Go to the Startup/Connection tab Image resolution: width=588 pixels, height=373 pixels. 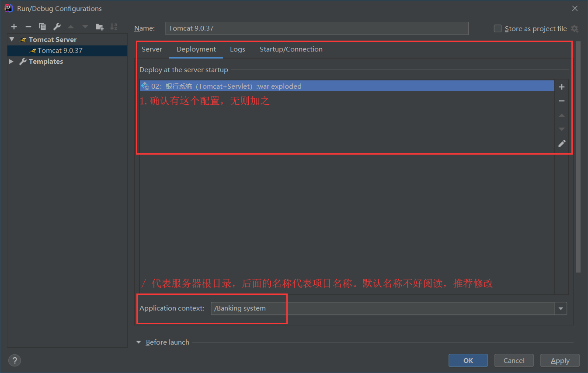(291, 49)
